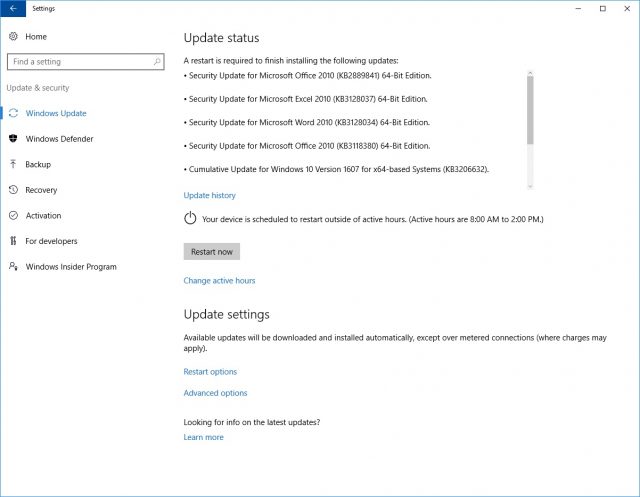Click the Home gear icon
The height and width of the screenshot is (497, 640).
13,36
